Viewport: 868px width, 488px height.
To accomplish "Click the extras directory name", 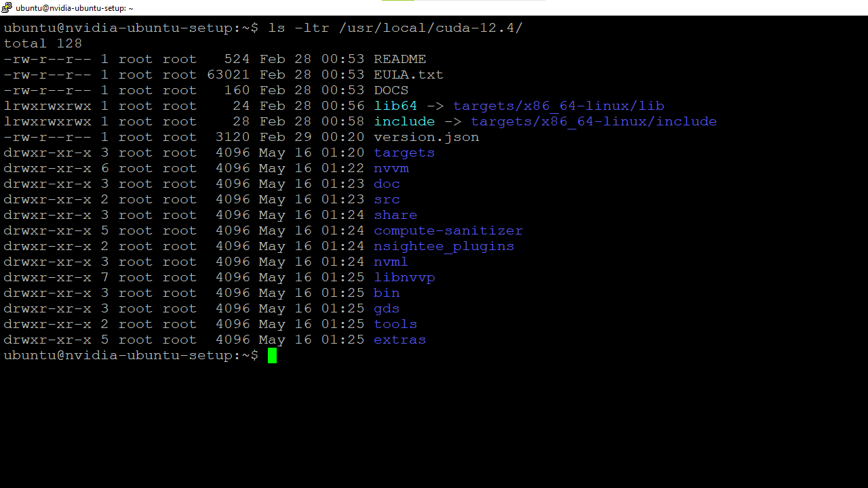I will click(399, 340).
